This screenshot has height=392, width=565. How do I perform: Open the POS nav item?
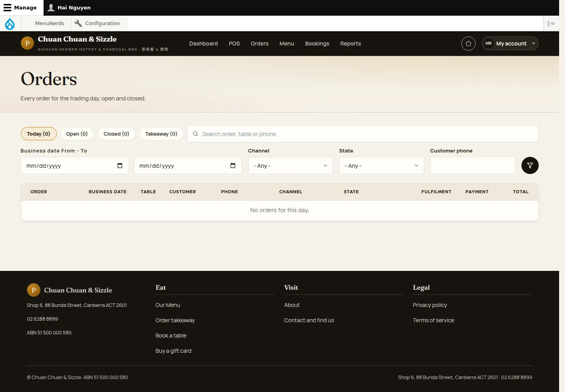click(x=234, y=44)
